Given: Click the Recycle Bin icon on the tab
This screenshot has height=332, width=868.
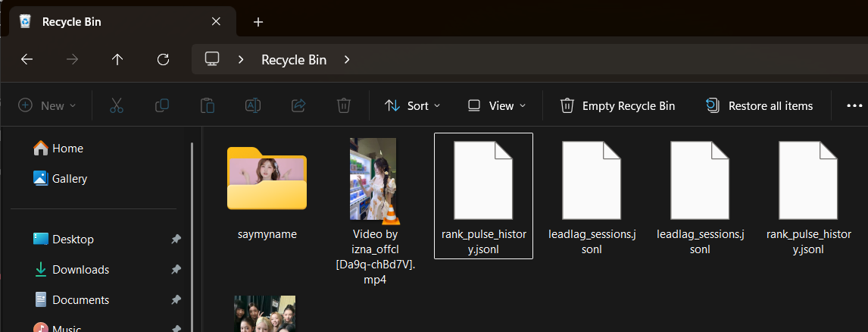Looking at the screenshot, I should (x=25, y=22).
